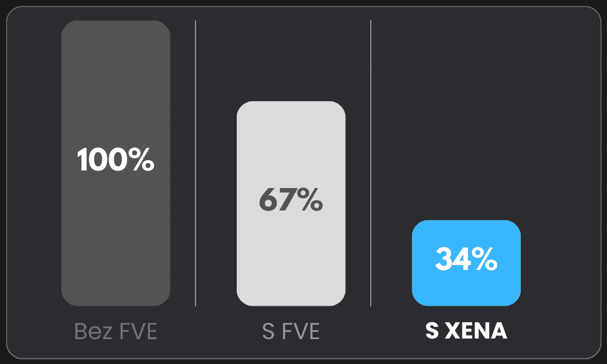
Task: Click the 67% value text
Action: point(291,200)
